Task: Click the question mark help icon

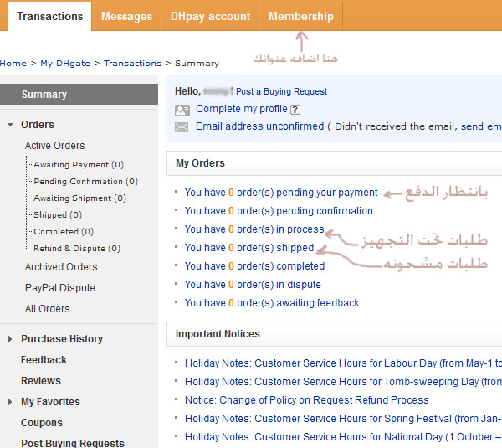Action: [295, 110]
